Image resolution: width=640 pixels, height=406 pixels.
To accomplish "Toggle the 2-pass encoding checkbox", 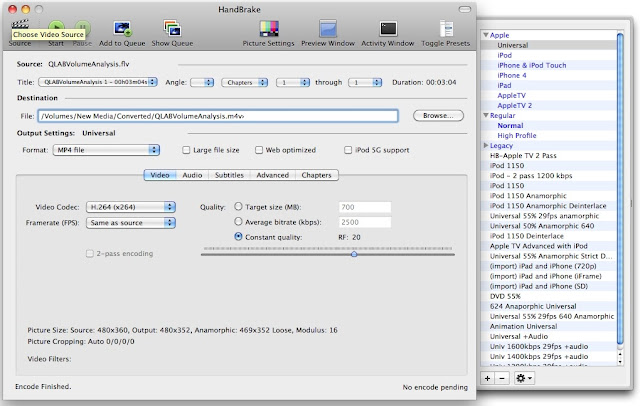I will pyautogui.click(x=90, y=254).
